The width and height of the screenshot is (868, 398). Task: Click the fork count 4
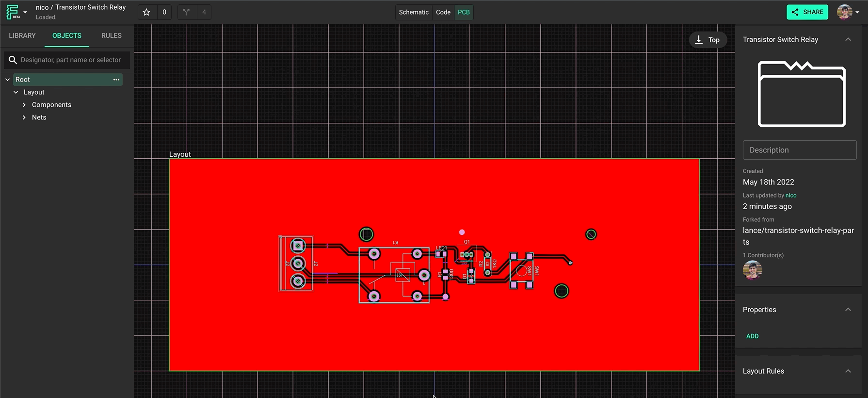(x=204, y=12)
